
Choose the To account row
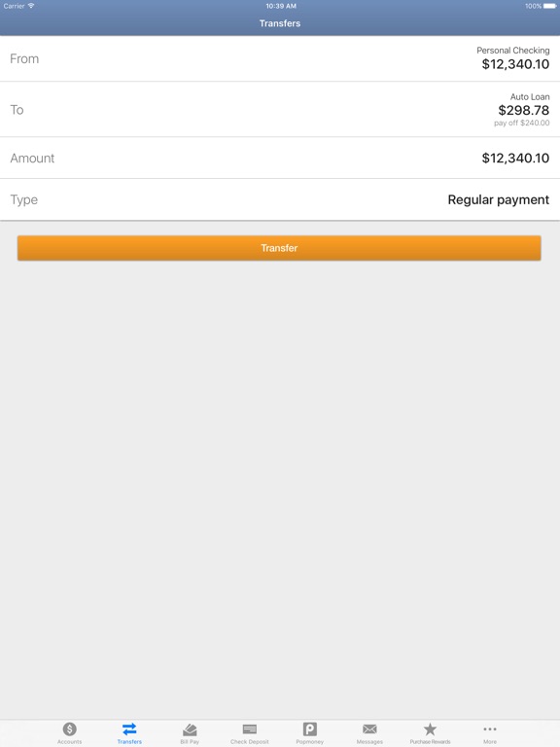pyautogui.click(x=280, y=110)
